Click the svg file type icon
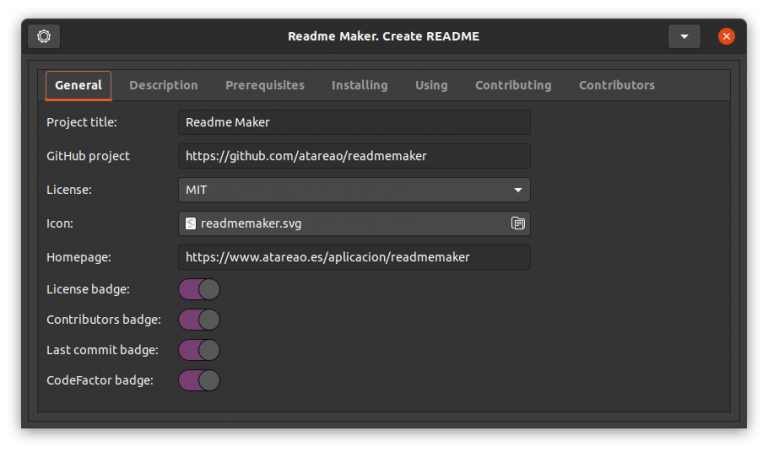768x452 pixels. (x=191, y=224)
